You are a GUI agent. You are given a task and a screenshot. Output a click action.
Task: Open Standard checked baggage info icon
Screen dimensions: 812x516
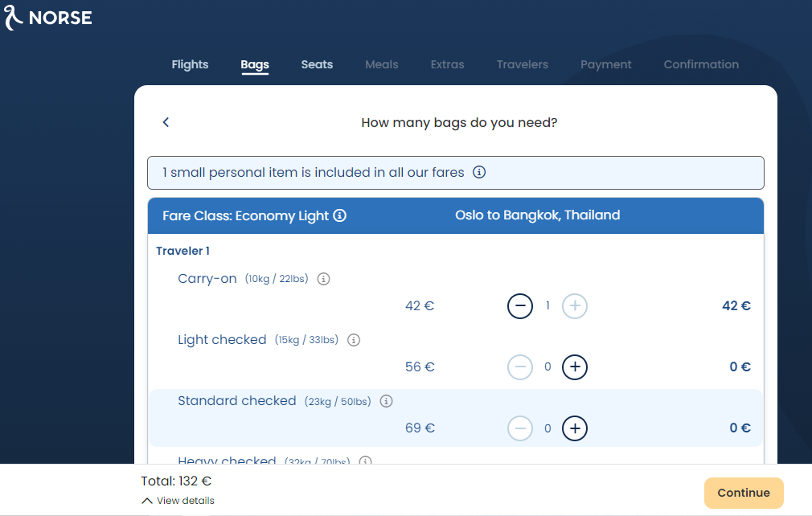point(387,401)
